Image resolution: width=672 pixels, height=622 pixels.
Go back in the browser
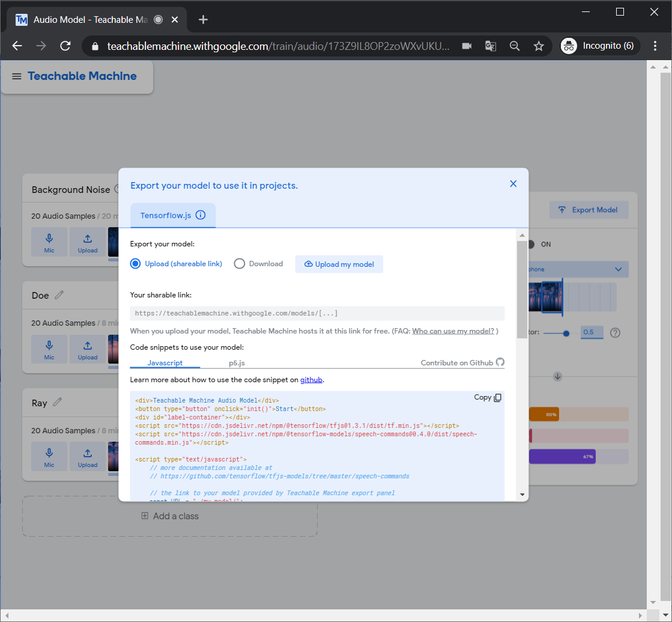17,46
